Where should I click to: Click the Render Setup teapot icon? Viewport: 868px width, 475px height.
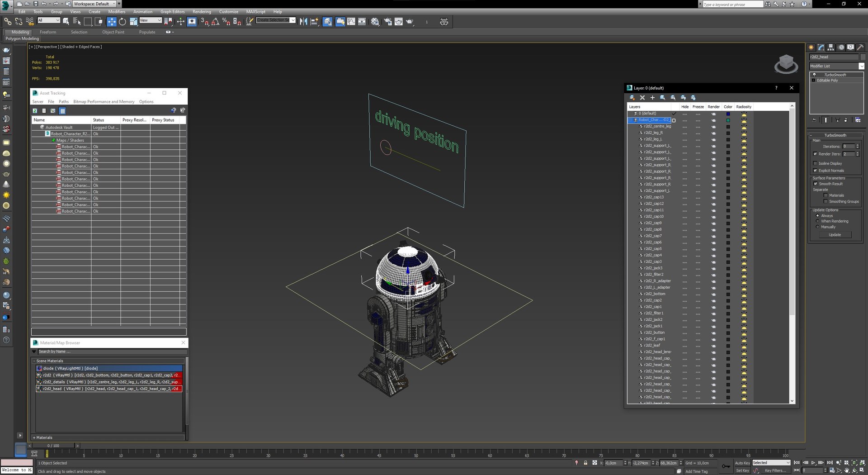click(x=387, y=21)
